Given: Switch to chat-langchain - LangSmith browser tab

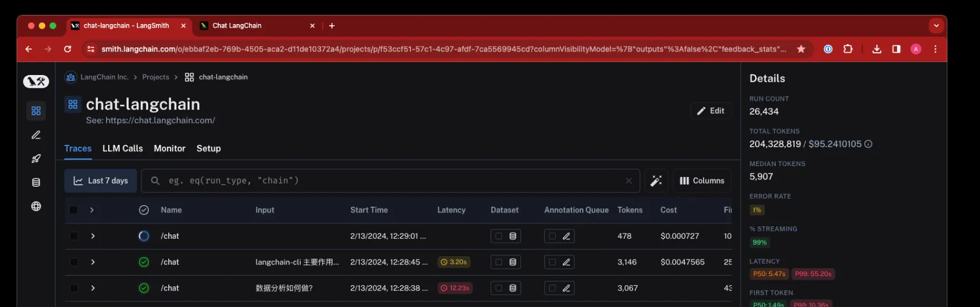Looking at the screenshot, I should coord(128,26).
